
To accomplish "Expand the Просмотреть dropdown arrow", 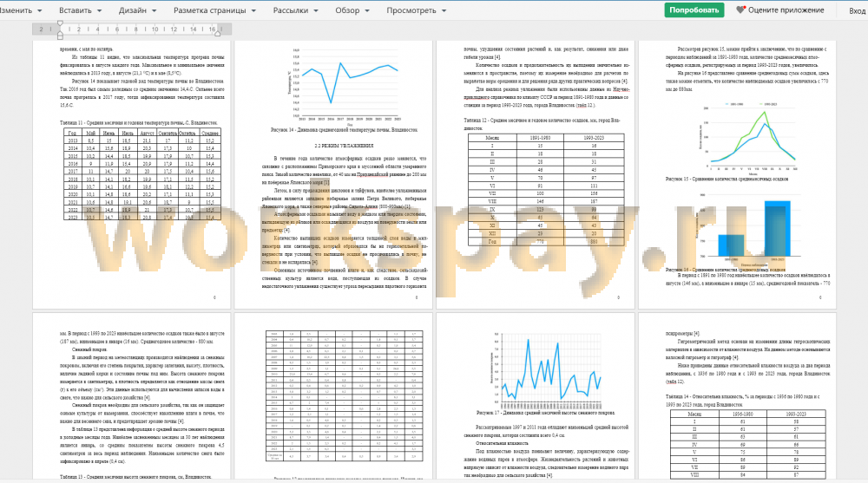I will (444, 10).
